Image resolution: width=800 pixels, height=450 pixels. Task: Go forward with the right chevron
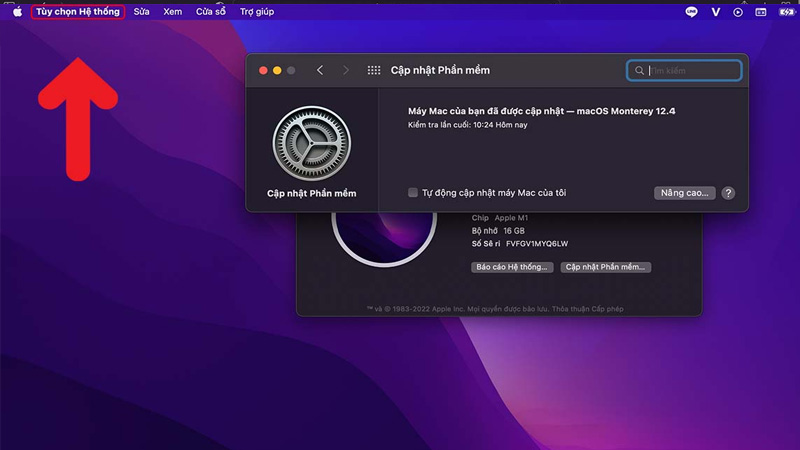[346, 70]
